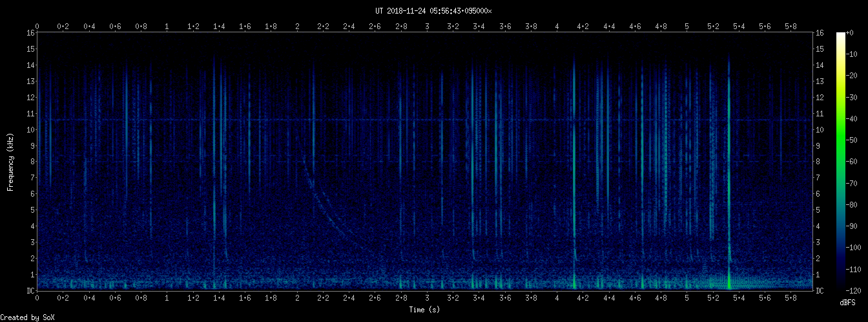The height and width of the screenshot is (322, 868).
Task: Click '4' on the left frequency axis
Action: 32,226
